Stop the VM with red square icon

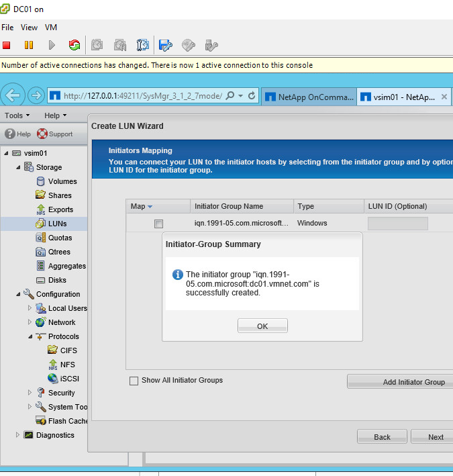6,45
